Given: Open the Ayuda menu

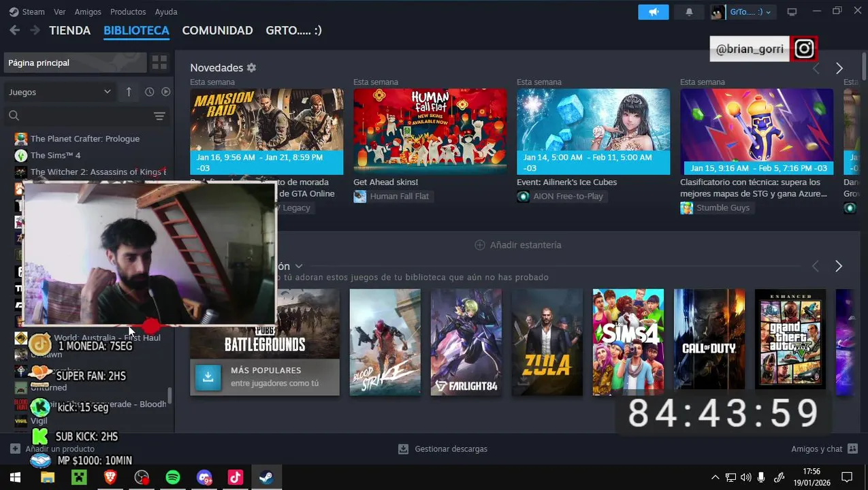Looking at the screenshot, I should (166, 12).
